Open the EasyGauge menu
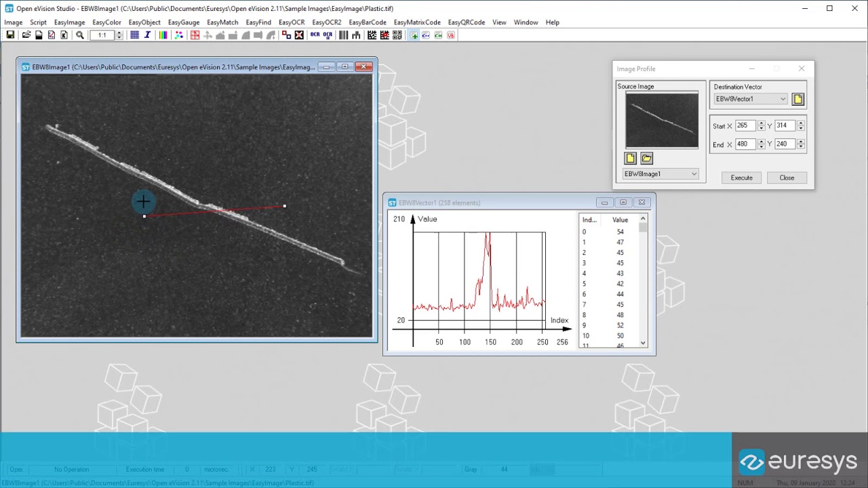The height and width of the screenshot is (488, 868). point(184,22)
